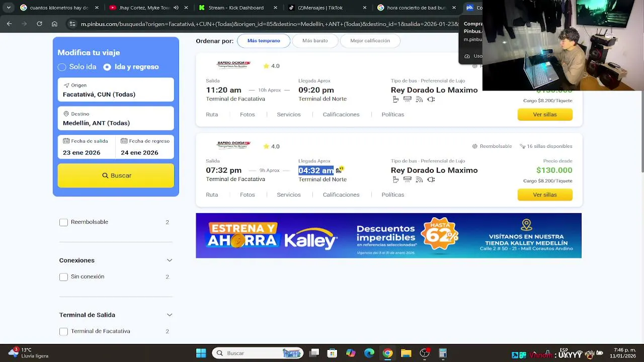Screen dimensions: 644x362
Task: Sort results by Mejor calificación
Action: pyautogui.click(x=370, y=41)
